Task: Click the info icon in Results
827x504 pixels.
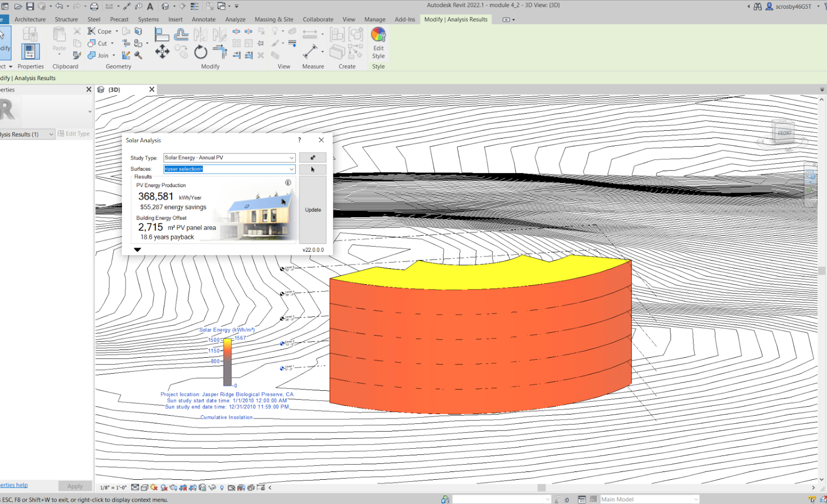Action: coord(288,182)
